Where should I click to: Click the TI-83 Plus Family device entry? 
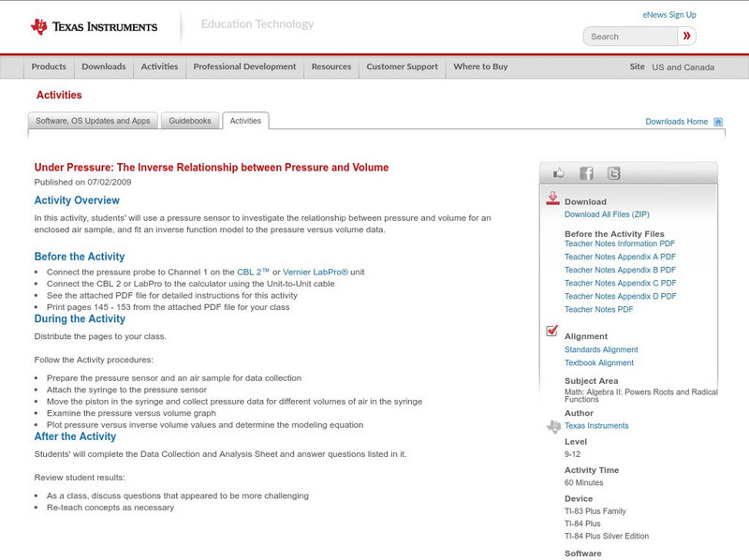pos(595,511)
